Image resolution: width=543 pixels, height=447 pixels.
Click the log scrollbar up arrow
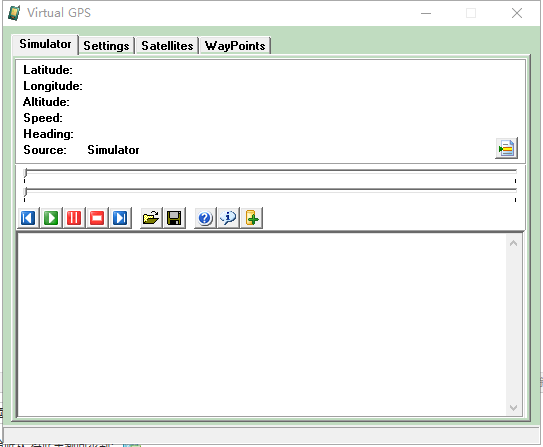(x=514, y=243)
